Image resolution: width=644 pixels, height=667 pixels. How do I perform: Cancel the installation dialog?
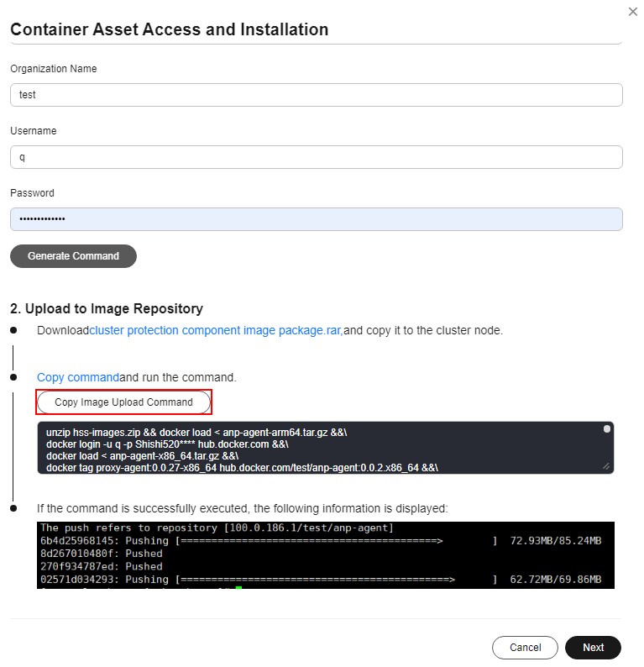(x=525, y=648)
